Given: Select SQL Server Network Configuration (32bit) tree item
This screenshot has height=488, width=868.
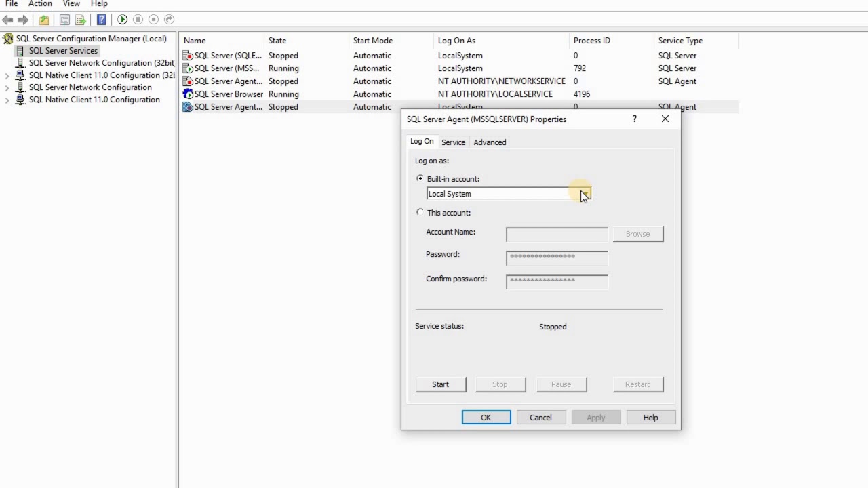Looking at the screenshot, I should click(101, 63).
